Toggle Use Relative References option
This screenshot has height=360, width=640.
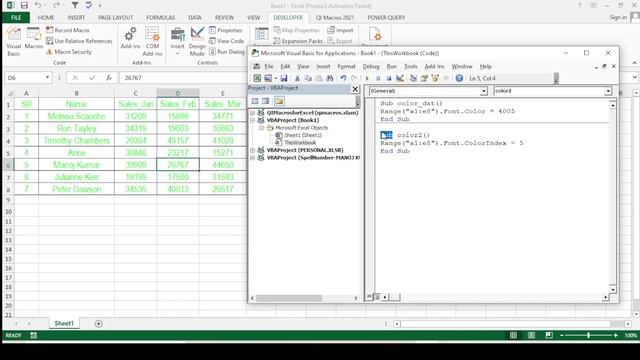point(79,41)
